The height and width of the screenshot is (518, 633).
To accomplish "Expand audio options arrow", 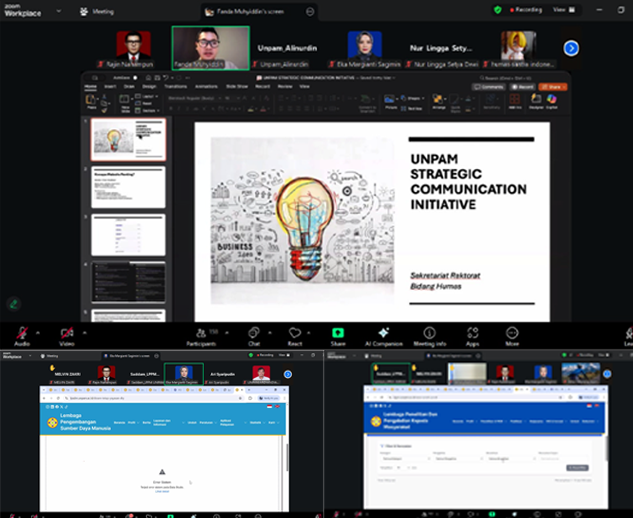I will click(x=38, y=333).
